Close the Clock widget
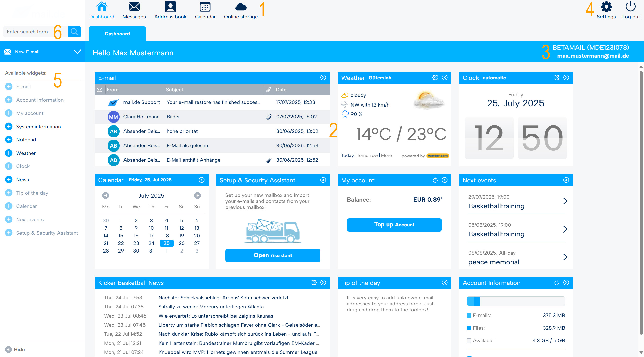The height and width of the screenshot is (357, 644). 566,78
